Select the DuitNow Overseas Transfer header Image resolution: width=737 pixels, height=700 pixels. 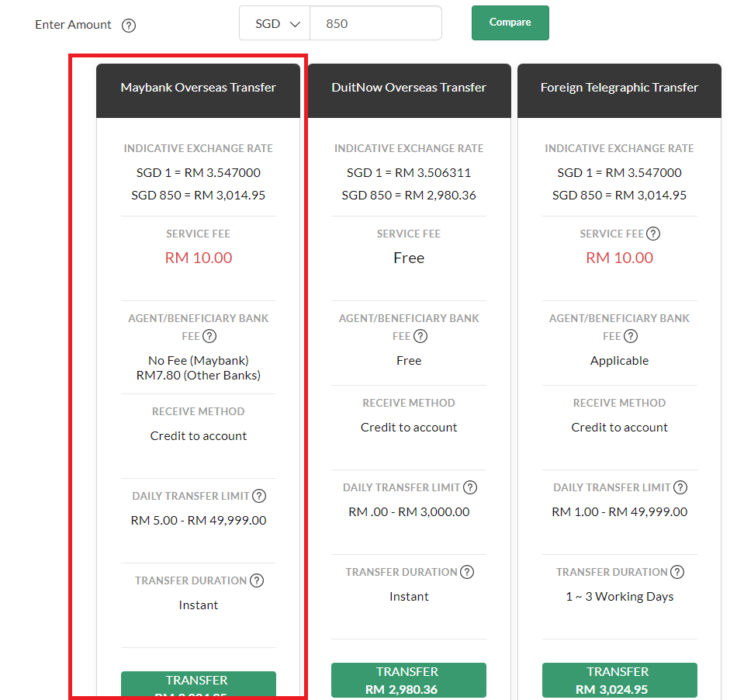click(x=409, y=91)
